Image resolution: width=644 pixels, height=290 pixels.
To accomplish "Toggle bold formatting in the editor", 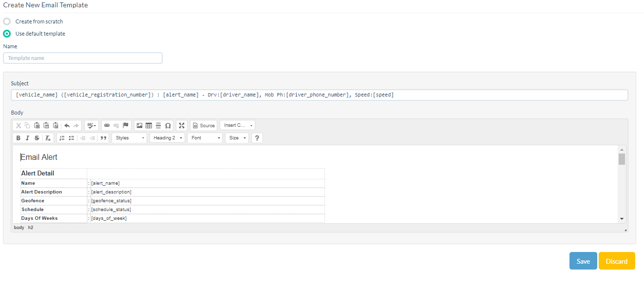I will (19, 138).
